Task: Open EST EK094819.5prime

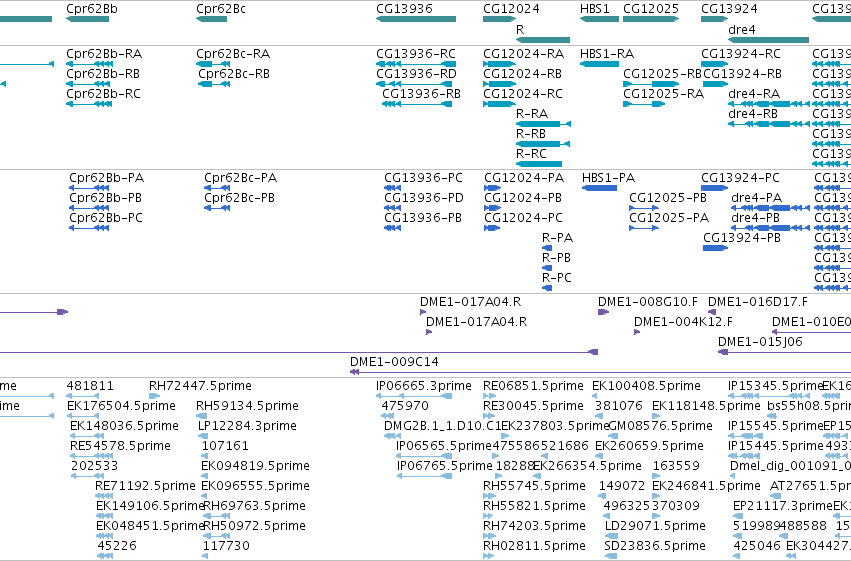Action: coord(256,467)
